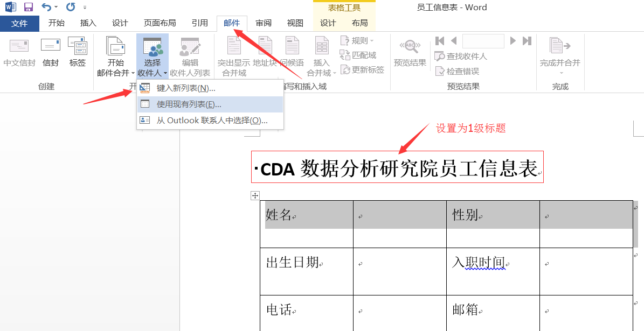Switch to the 审阅 ribbon tab
The image size is (644, 331).
tap(264, 23)
